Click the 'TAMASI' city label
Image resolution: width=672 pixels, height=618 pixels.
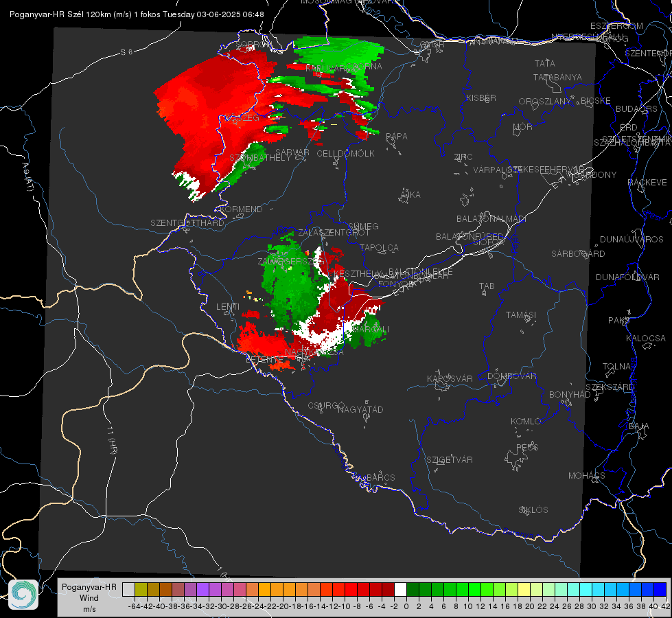521,314
